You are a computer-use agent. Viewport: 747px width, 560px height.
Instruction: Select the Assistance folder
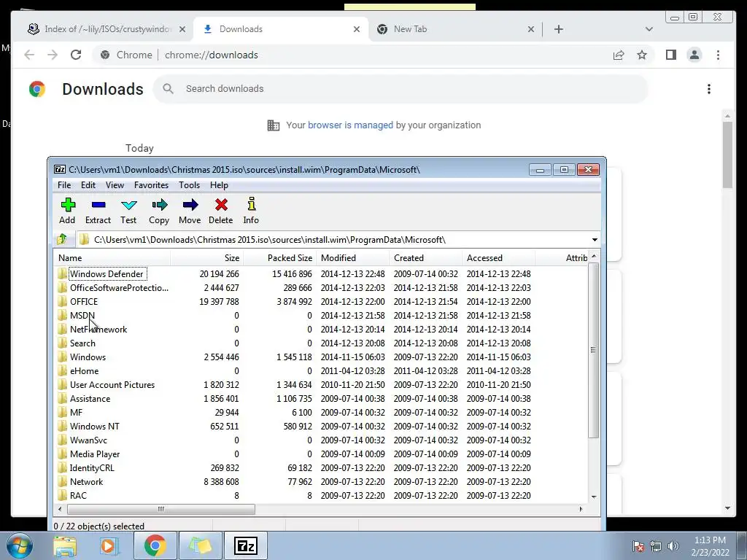point(90,398)
